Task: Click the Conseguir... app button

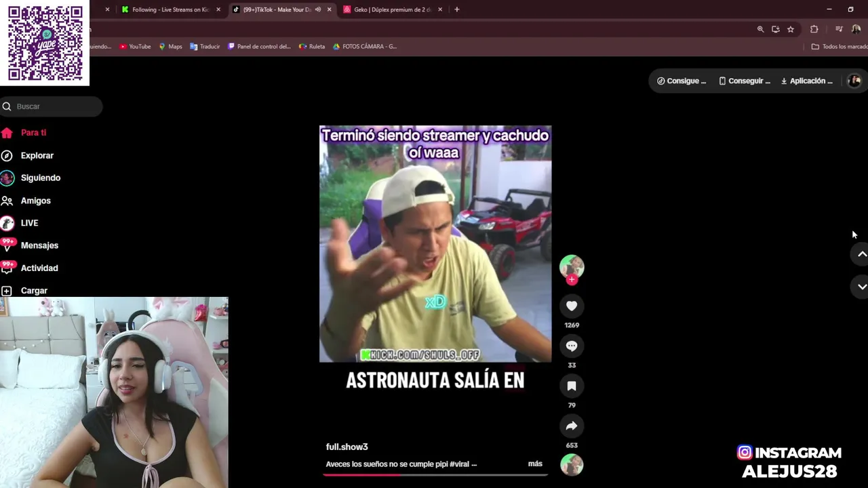Action: click(x=745, y=81)
